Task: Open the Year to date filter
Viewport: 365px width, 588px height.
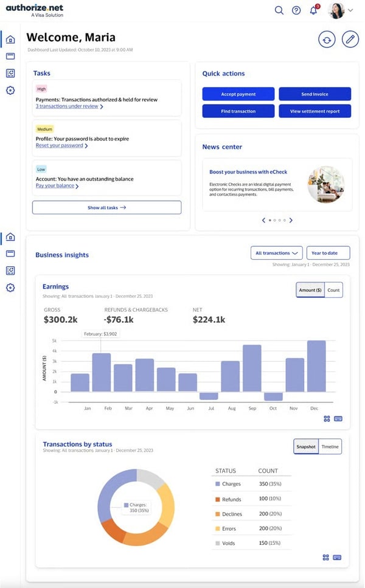Action: 328,253
